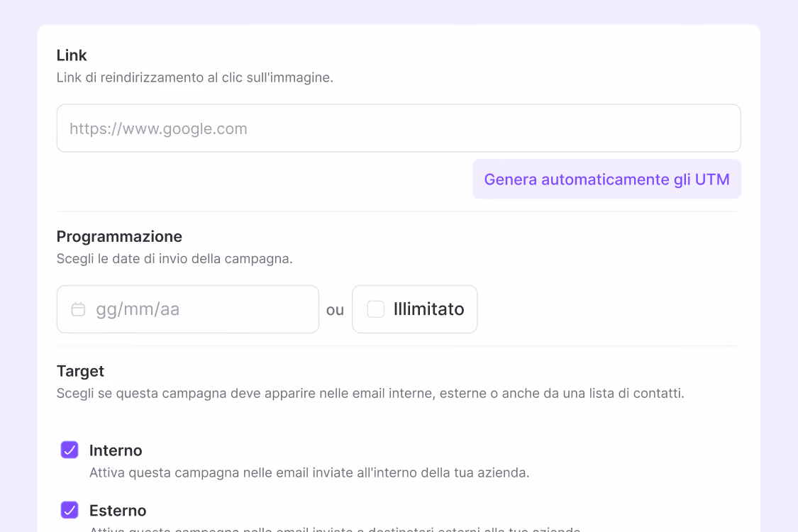The image size is (798, 532).
Task: Uncheck the Esterno checkbox
Action: click(x=70, y=510)
